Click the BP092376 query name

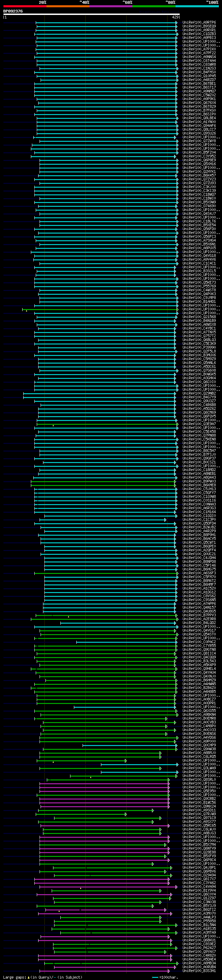(13, 11)
